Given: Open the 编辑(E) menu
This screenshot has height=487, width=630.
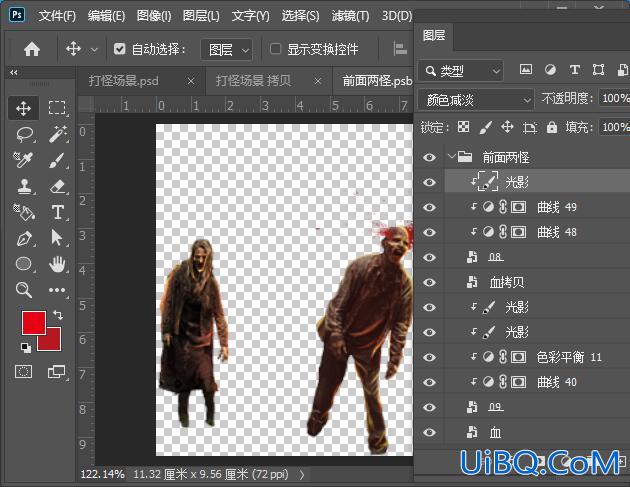Looking at the screenshot, I should click(x=106, y=16).
